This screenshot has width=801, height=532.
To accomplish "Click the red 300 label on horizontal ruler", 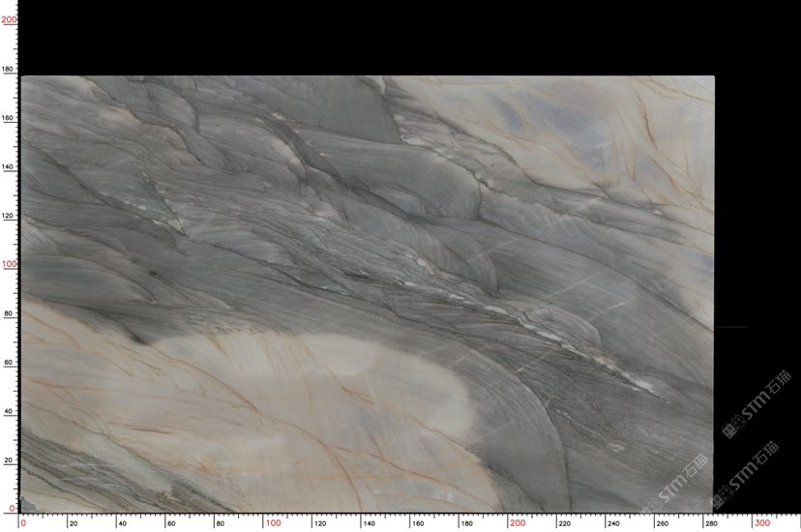I will click(x=761, y=523).
